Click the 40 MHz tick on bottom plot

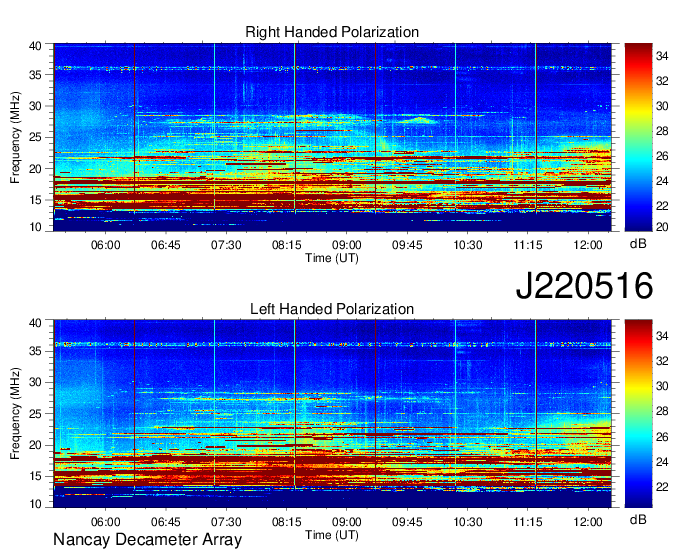pyautogui.click(x=36, y=322)
